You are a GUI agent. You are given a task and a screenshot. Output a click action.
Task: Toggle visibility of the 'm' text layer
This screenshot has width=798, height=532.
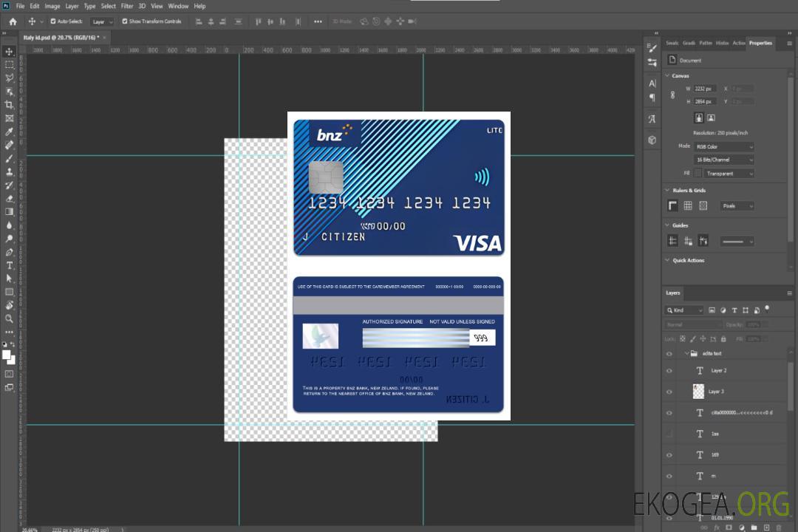(669, 477)
